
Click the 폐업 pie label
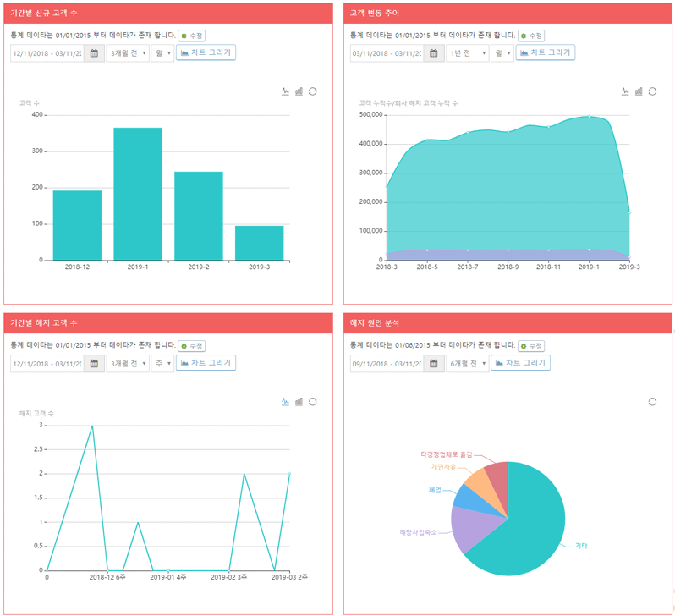[436, 490]
